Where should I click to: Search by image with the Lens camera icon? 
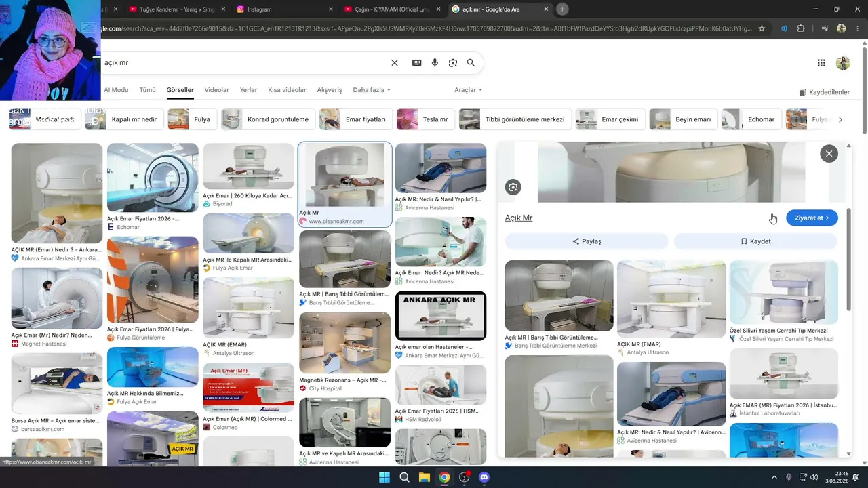pyautogui.click(x=453, y=62)
